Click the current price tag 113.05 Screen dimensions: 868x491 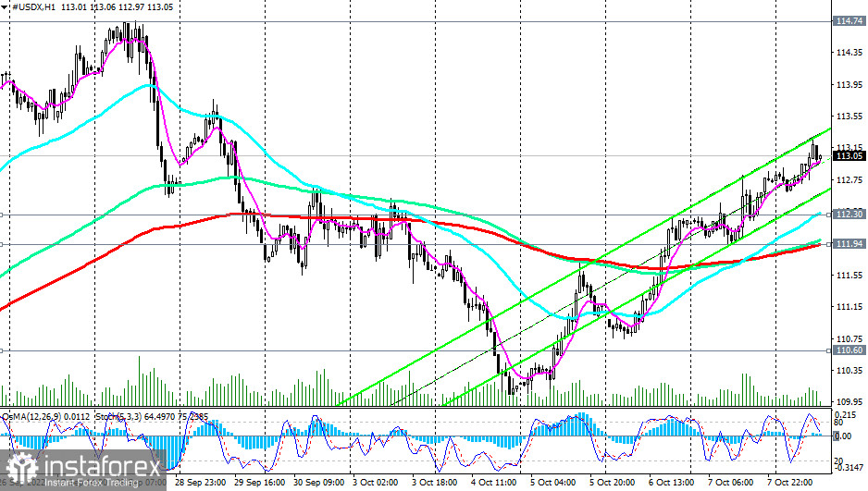tap(849, 156)
